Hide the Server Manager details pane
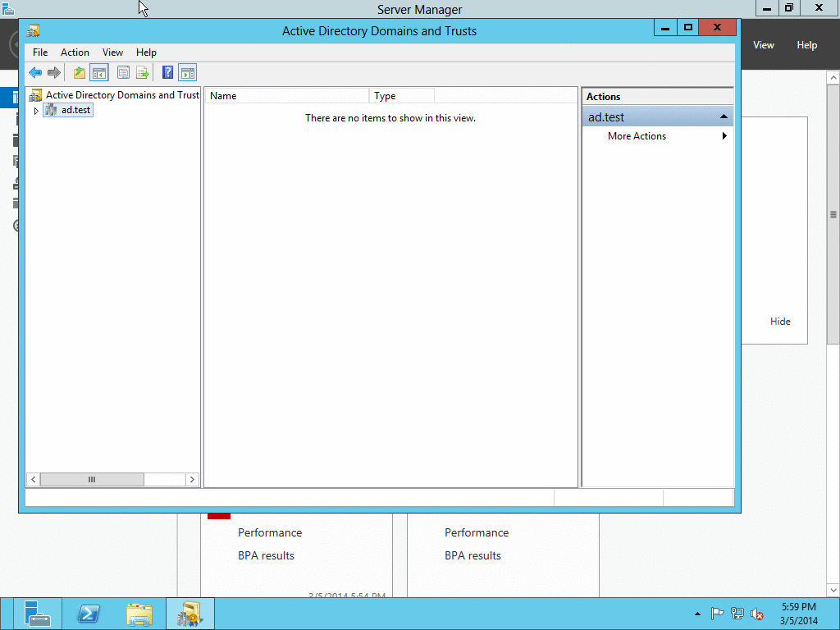 [780, 321]
